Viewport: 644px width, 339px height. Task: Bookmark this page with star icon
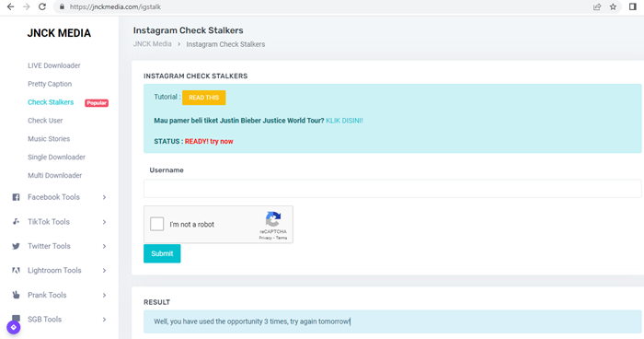pyautogui.click(x=613, y=6)
